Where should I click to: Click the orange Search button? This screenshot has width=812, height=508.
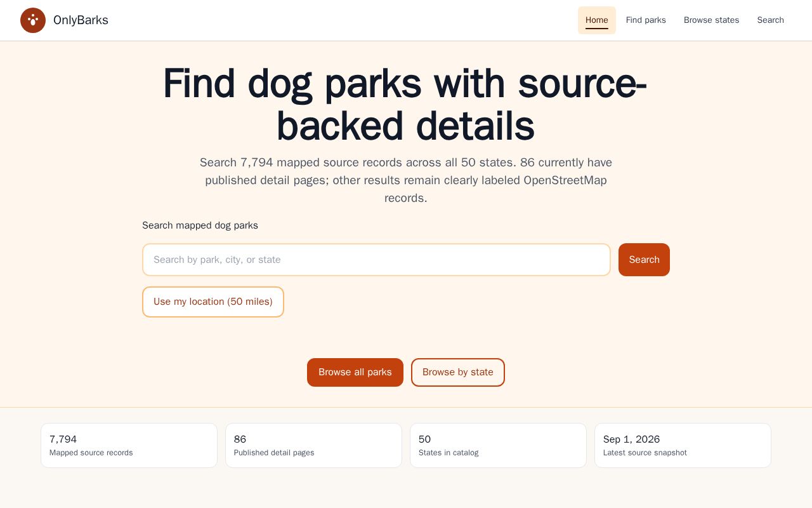[x=644, y=260]
